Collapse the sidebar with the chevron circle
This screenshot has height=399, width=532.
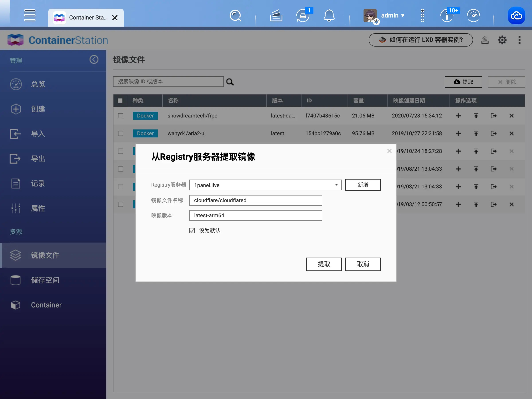(94, 59)
